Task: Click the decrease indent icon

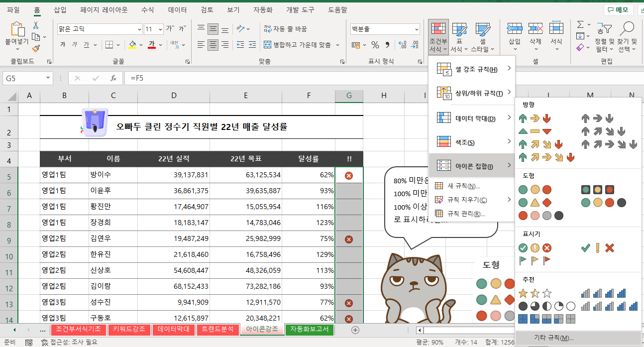Action: click(x=240, y=45)
